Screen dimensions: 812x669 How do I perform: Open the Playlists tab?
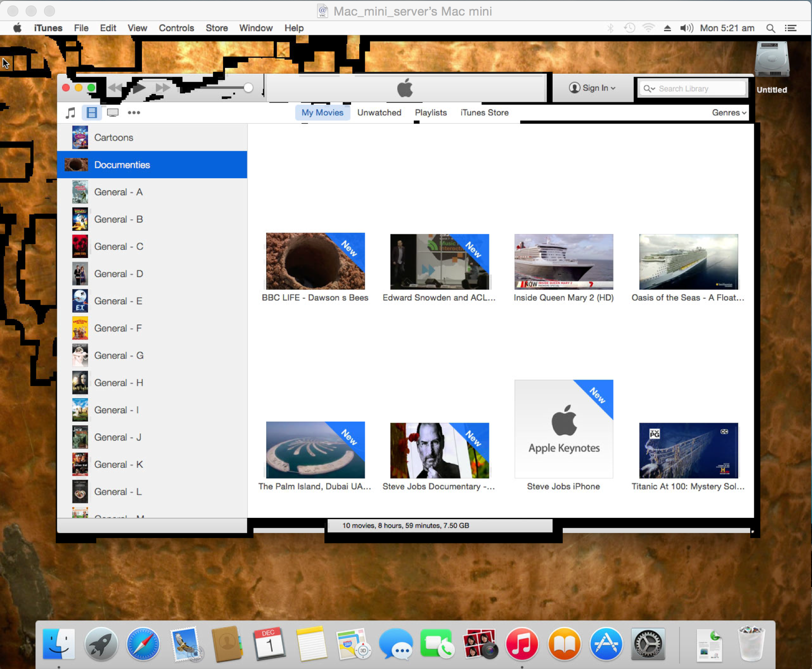pos(430,113)
